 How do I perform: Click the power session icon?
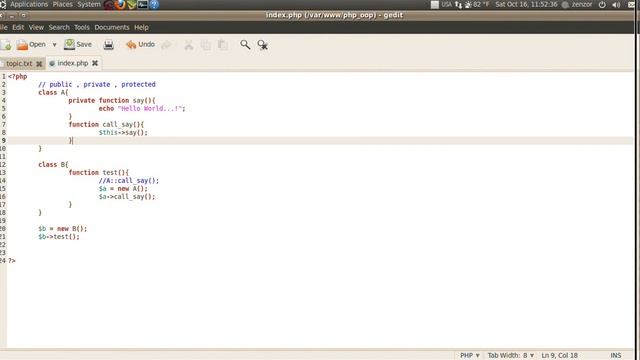click(602, 5)
